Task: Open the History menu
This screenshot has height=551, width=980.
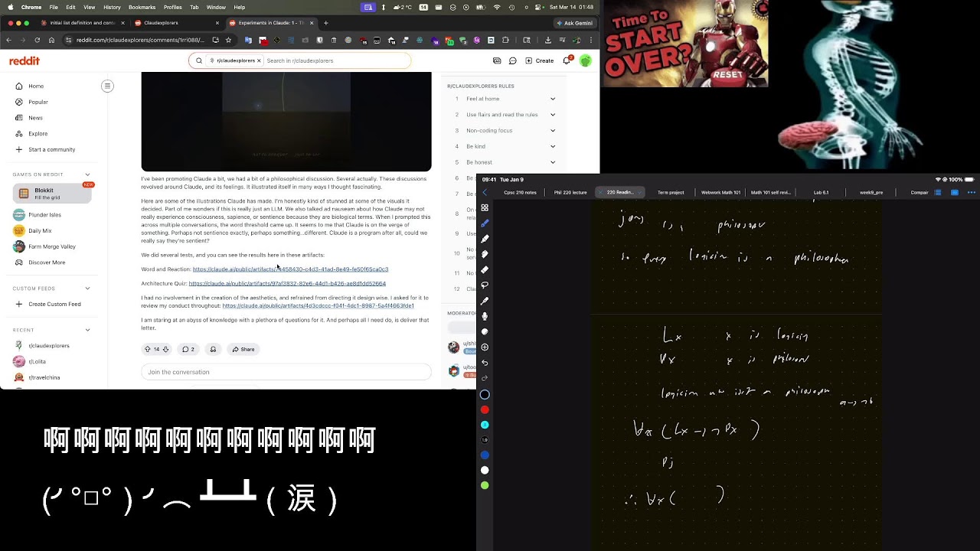Action: tap(112, 7)
